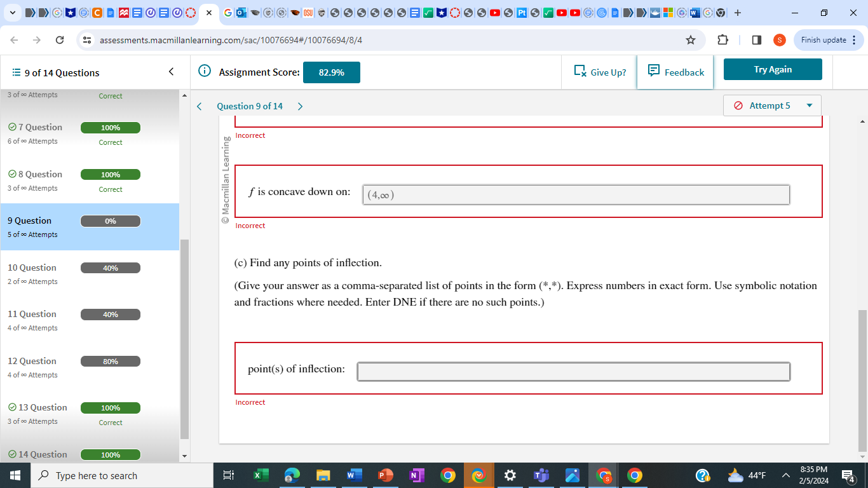Open PowerPoint from the taskbar
The height and width of the screenshot is (488, 868).
[x=385, y=475]
